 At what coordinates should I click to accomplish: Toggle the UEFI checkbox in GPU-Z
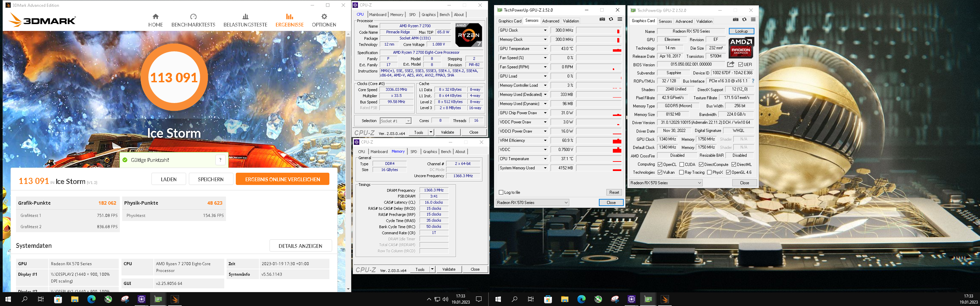[x=740, y=65]
